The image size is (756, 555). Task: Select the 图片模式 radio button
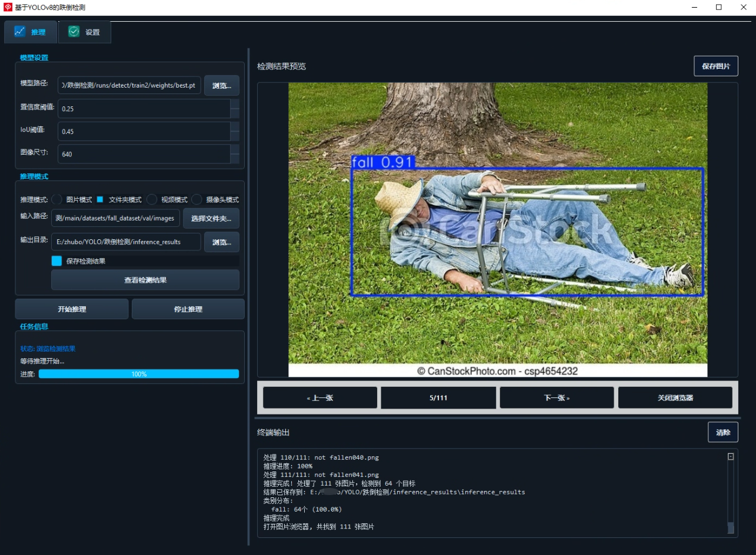[x=57, y=199]
